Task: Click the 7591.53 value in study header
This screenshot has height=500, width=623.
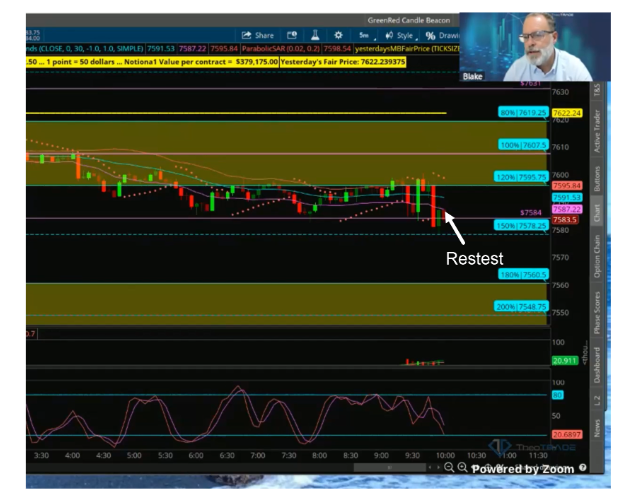Action: [161, 48]
